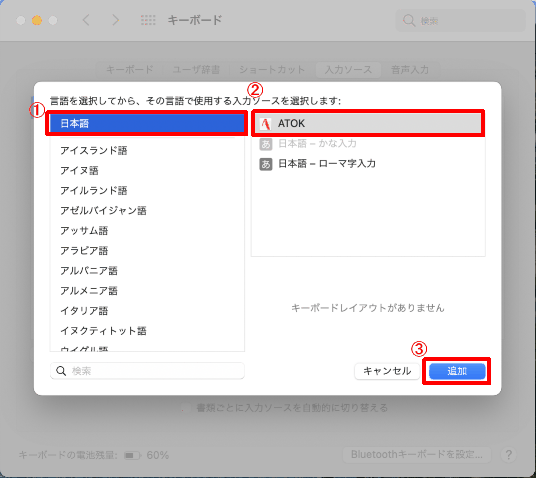Image resolution: width=536 pixels, height=478 pixels.
Task: Select アルメニア語 language row
Action: point(147,291)
